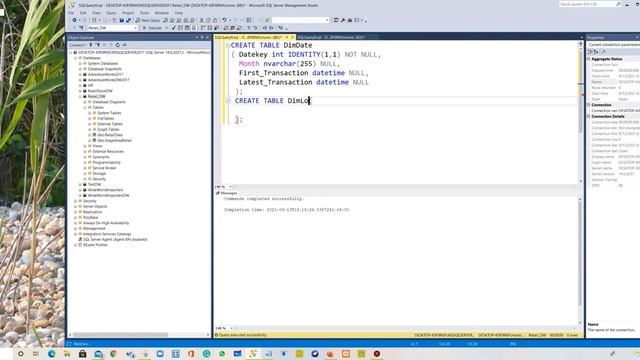Select the Management node

(x=94, y=229)
